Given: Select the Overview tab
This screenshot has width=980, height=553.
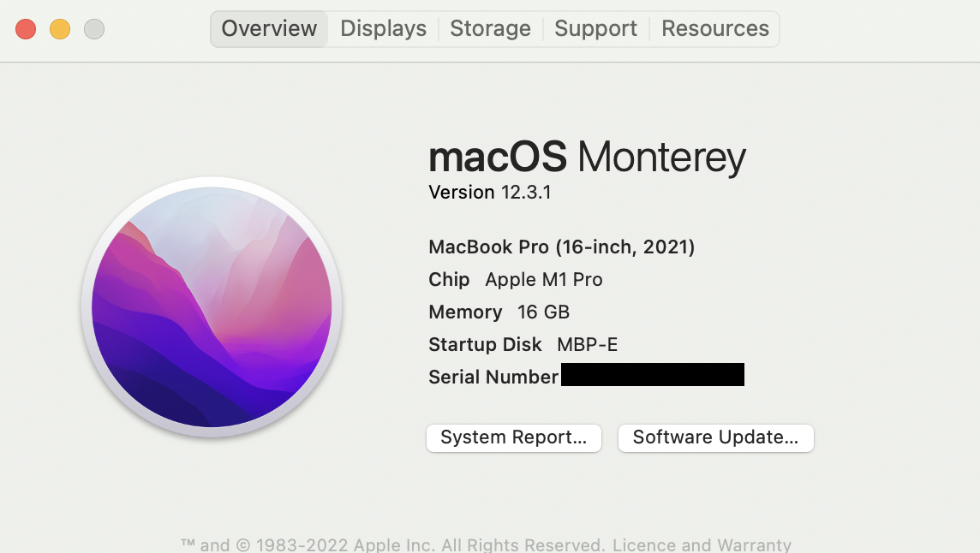Looking at the screenshot, I should pos(269,29).
